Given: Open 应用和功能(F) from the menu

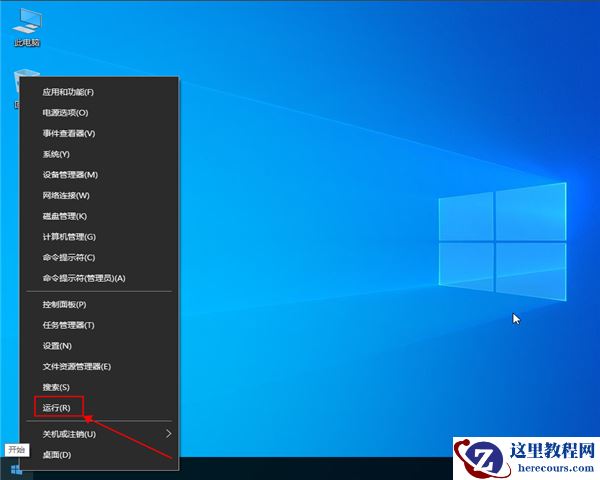Looking at the screenshot, I should point(99,92).
